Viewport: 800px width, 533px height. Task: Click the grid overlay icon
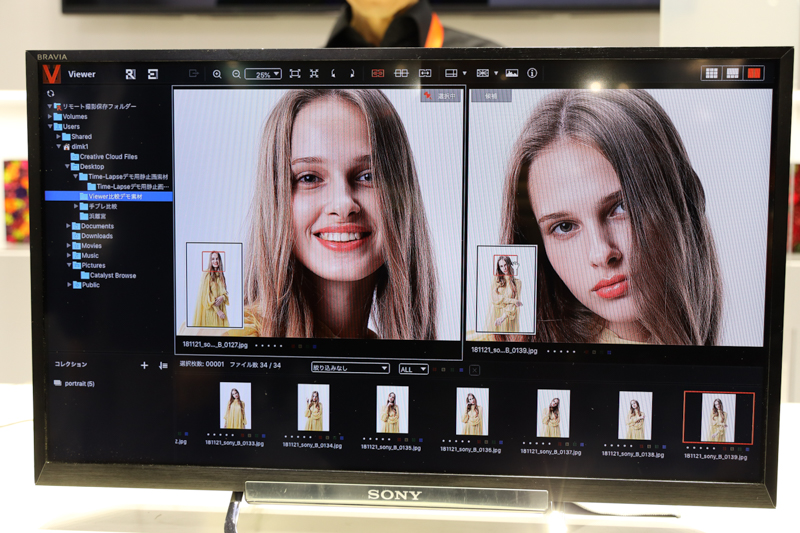483,73
